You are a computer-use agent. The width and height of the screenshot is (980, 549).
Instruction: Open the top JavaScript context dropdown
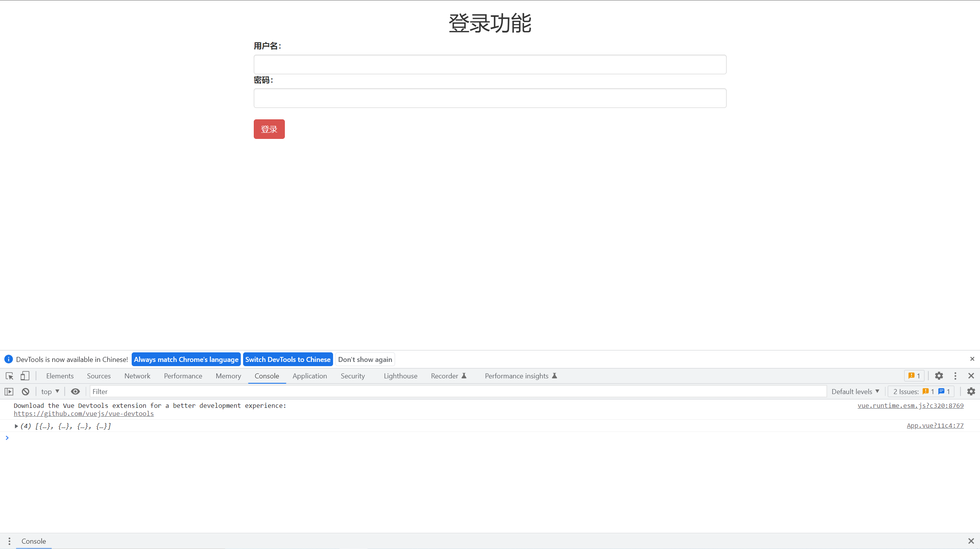pos(50,391)
